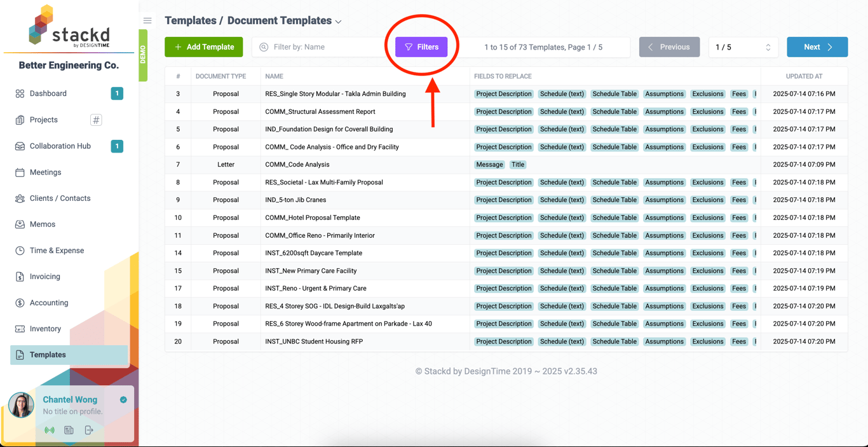Open the page number 1 / 5 selector
868x447 pixels.
743,47
